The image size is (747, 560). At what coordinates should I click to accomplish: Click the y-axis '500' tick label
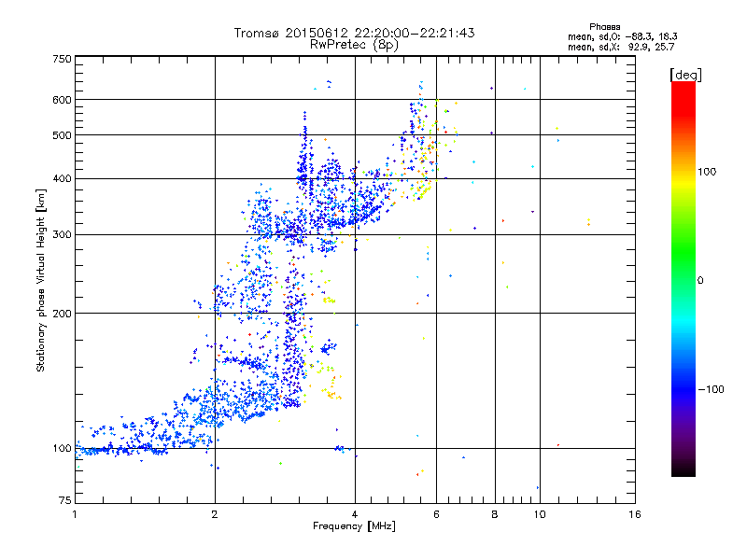click(x=62, y=135)
